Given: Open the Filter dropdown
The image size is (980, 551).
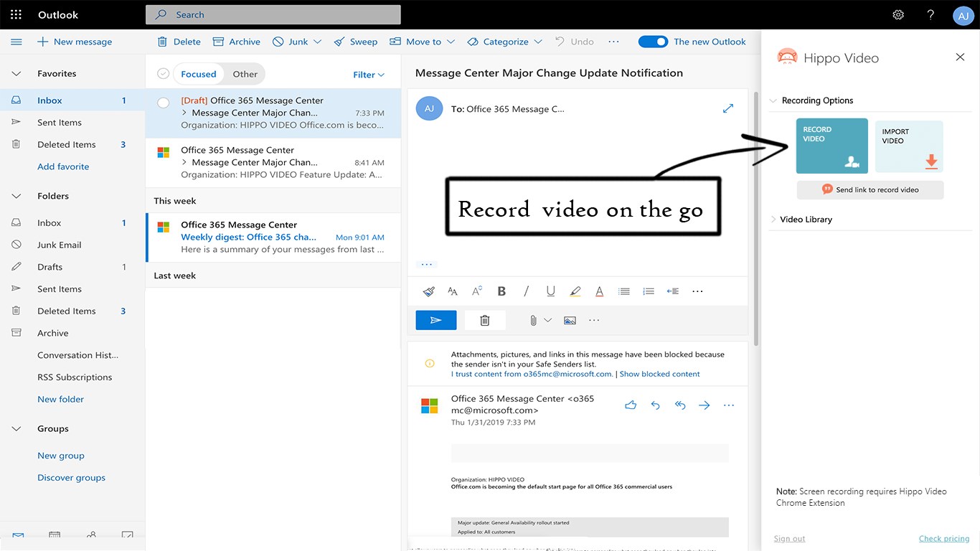Looking at the screenshot, I should [369, 75].
